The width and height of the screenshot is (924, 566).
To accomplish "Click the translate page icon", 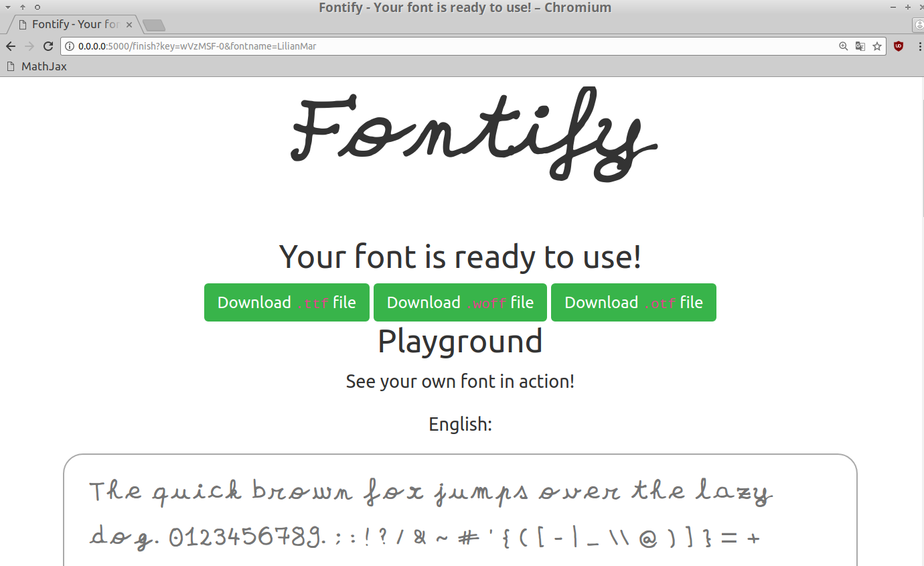I will (x=860, y=46).
